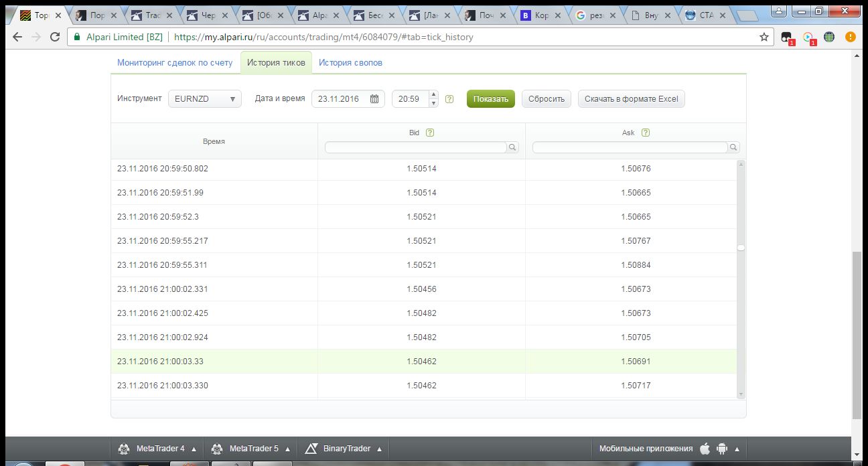Switch to the browser tab labeled 'Чер'
The width and height of the screenshot is (868, 466).
pyautogui.click(x=208, y=15)
